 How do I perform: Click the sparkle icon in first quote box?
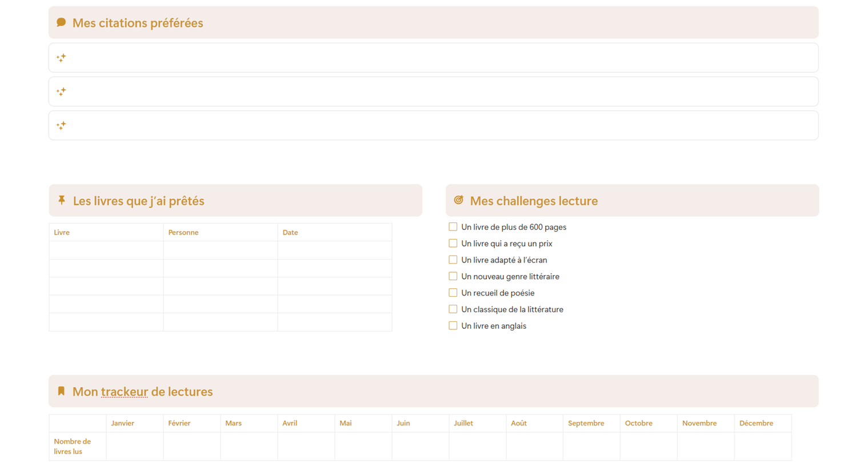pyautogui.click(x=61, y=58)
